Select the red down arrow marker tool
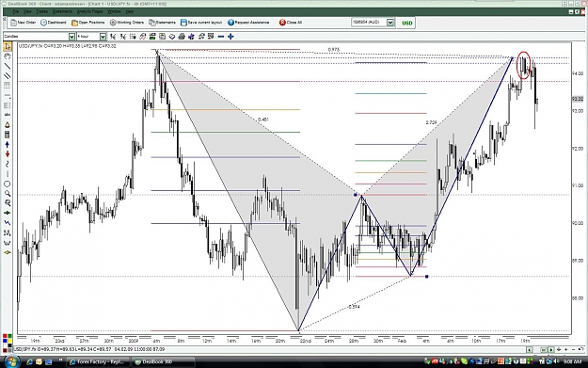This screenshot has width=588, height=368. [8, 154]
